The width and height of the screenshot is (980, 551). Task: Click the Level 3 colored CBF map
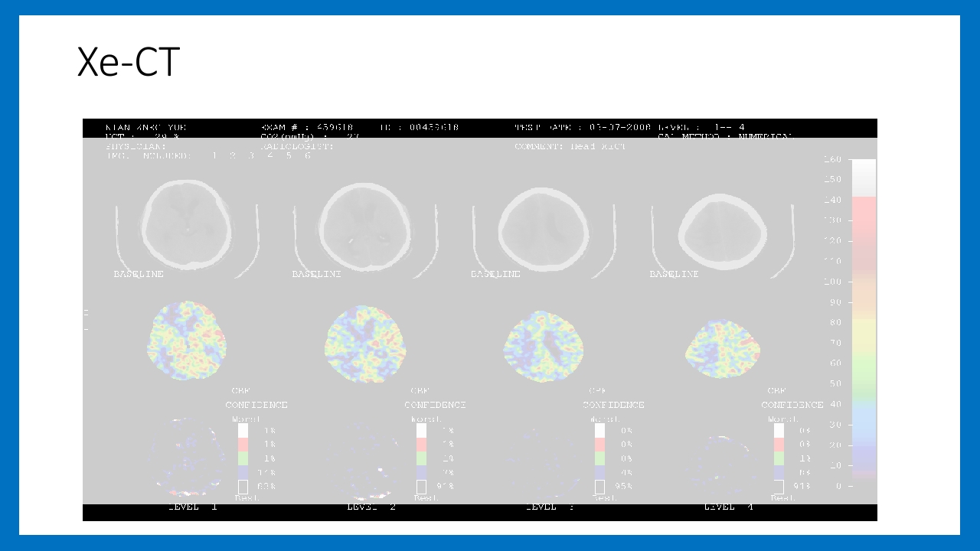(x=543, y=347)
